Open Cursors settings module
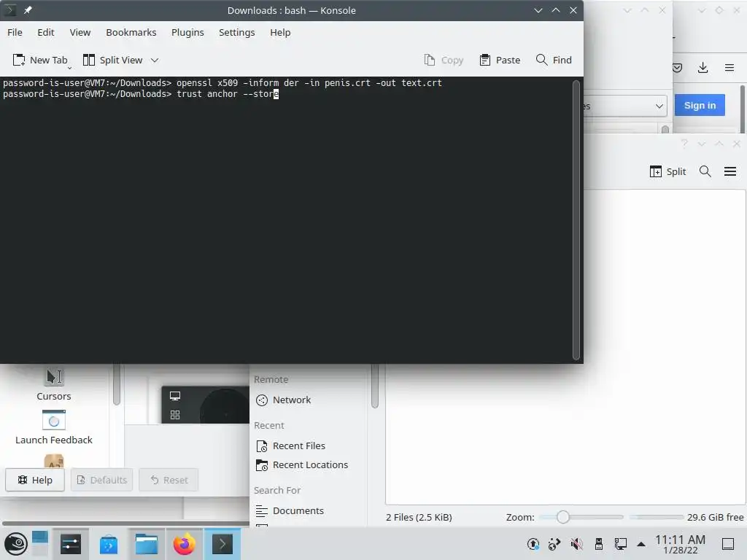Image resolution: width=747 pixels, height=560 pixels. pyautogui.click(x=54, y=385)
